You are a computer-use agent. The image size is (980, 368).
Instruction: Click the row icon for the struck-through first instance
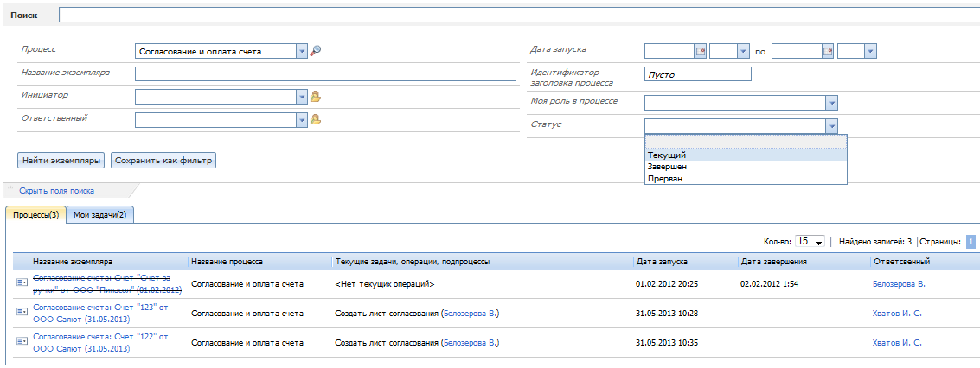coord(22,282)
